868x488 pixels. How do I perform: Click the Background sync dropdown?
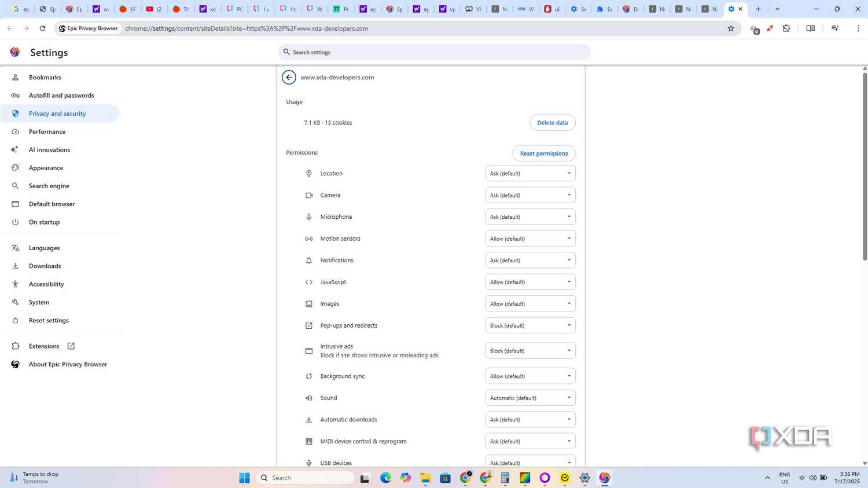click(x=530, y=376)
